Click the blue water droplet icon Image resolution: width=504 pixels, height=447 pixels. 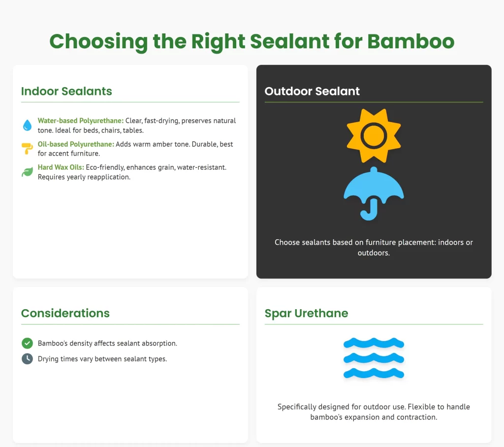click(27, 125)
